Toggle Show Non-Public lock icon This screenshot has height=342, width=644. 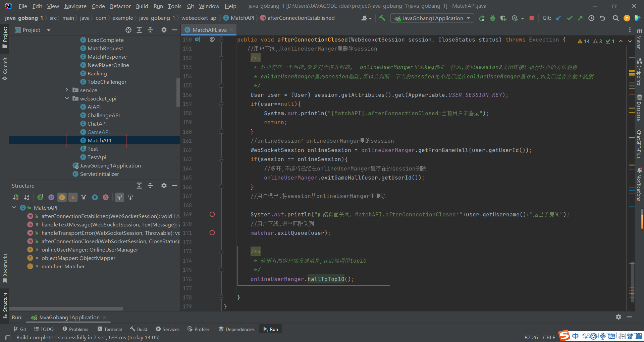coord(73,197)
